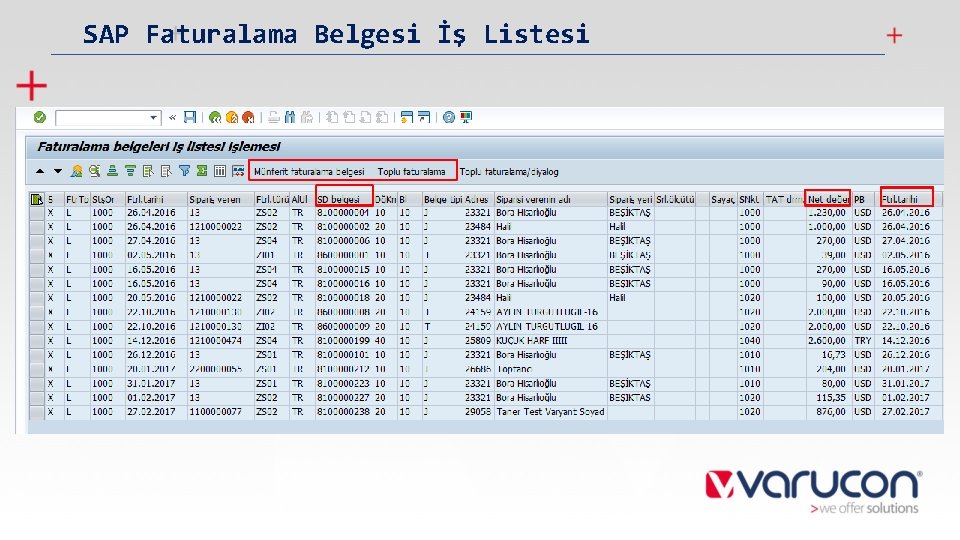This screenshot has height=540, width=960.
Task: Click the green Back icon
Action: (215, 117)
